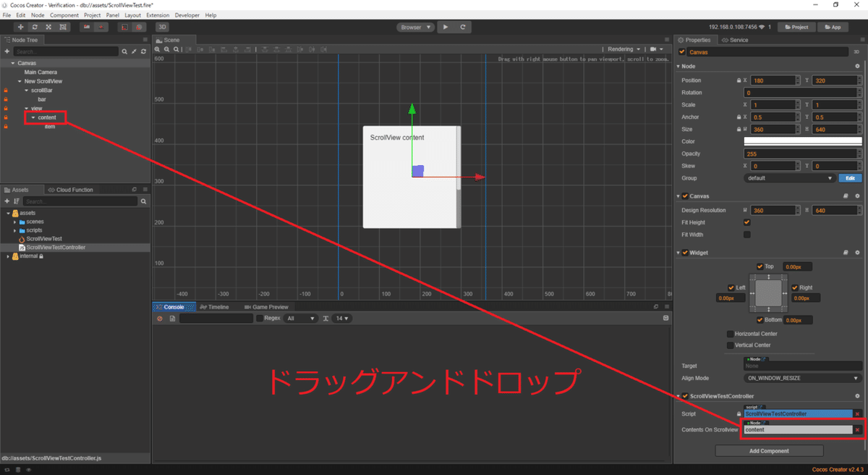
Task: Add a new node in Node Tree
Action: (x=7, y=51)
